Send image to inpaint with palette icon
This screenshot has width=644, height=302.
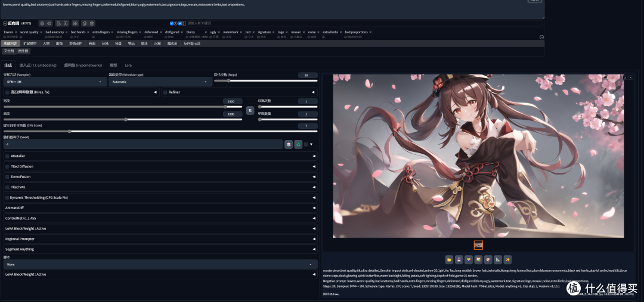pyautogui.click(x=488, y=259)
